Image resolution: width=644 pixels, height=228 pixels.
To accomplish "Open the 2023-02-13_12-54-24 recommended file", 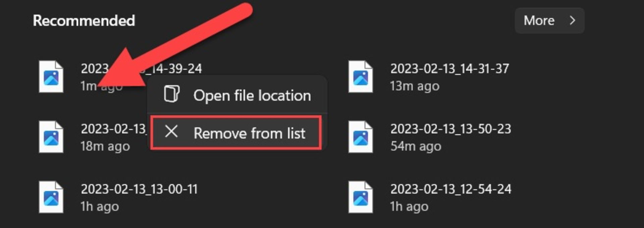I will [450, 189].
